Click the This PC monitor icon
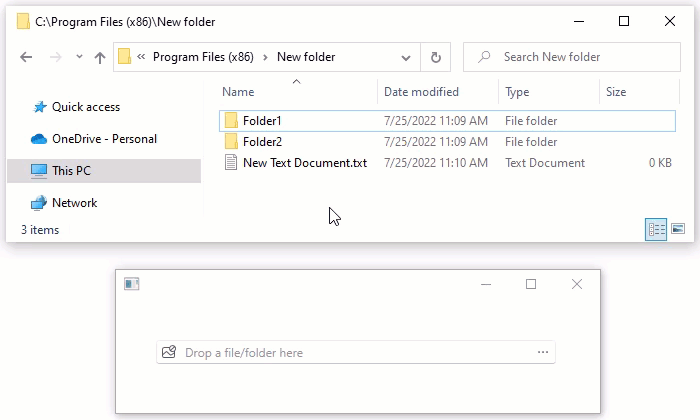700x420 pixels. point(39,171)
